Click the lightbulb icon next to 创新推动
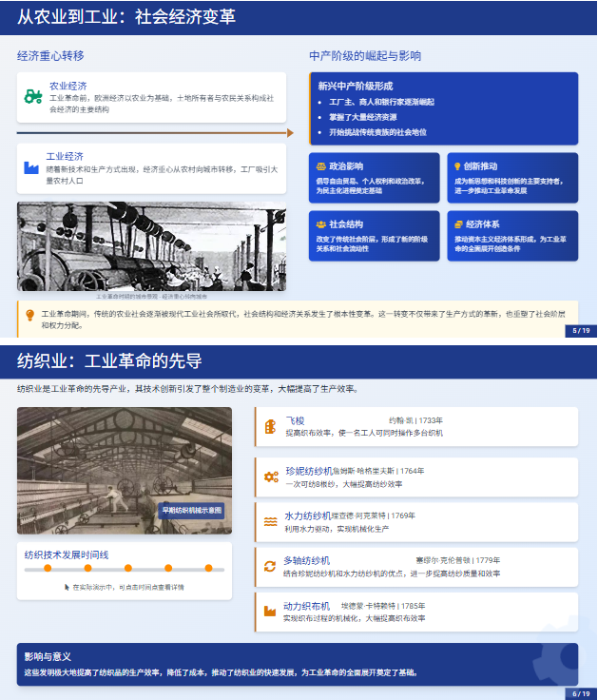 click(457, 166)
